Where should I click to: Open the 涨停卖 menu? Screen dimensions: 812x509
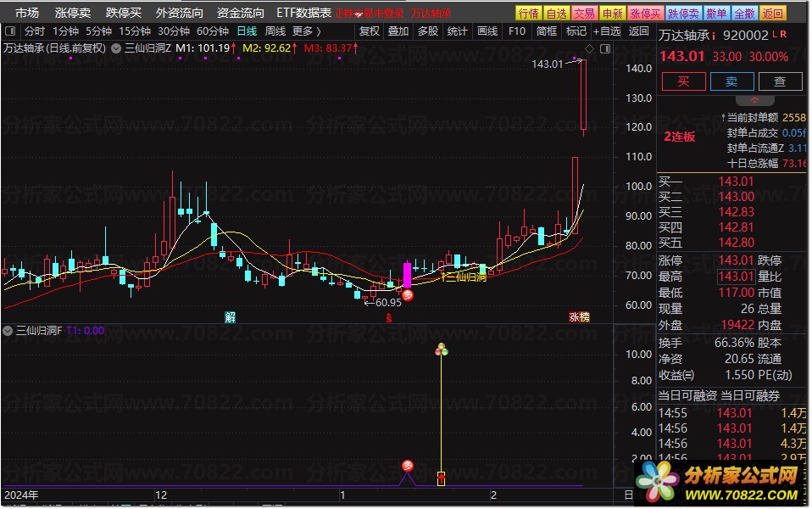(73, 13)
